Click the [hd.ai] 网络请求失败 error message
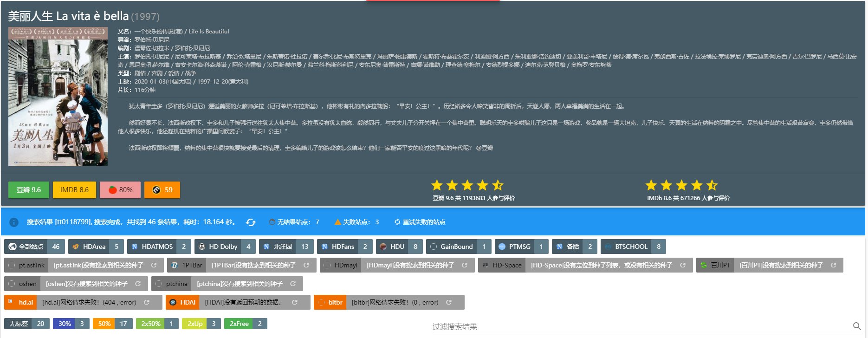868x338 pixels. [x=89, y=302]
